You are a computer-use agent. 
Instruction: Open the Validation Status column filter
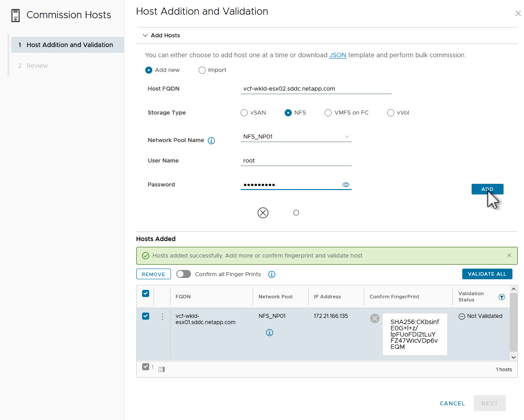pos(502,297)
